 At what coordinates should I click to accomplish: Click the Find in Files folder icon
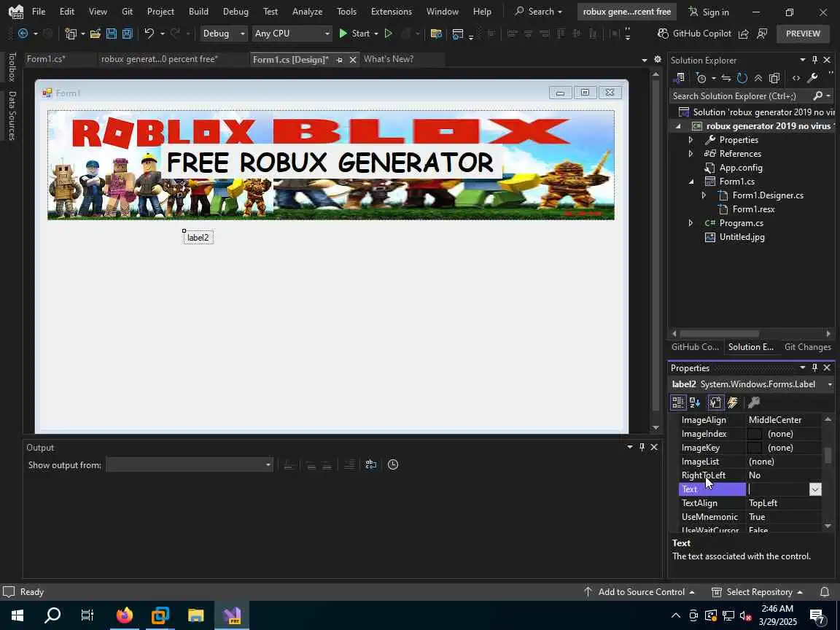click(436, 34)
